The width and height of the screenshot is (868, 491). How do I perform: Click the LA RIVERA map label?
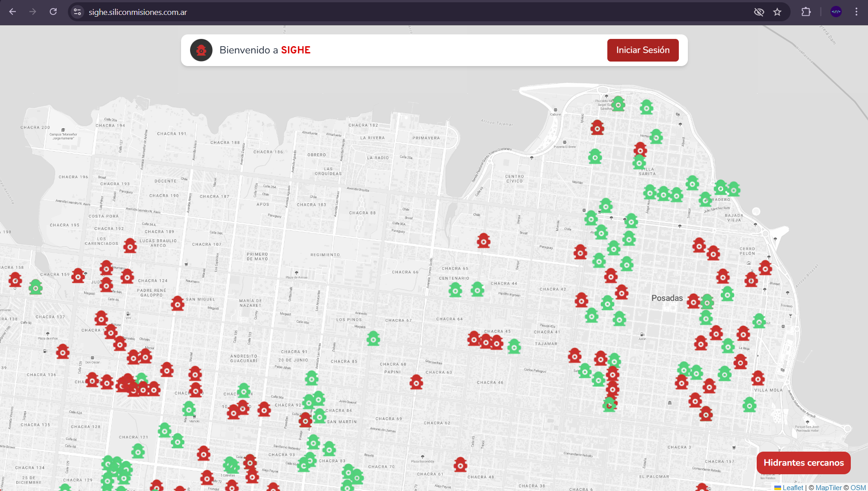pos(372,138)
